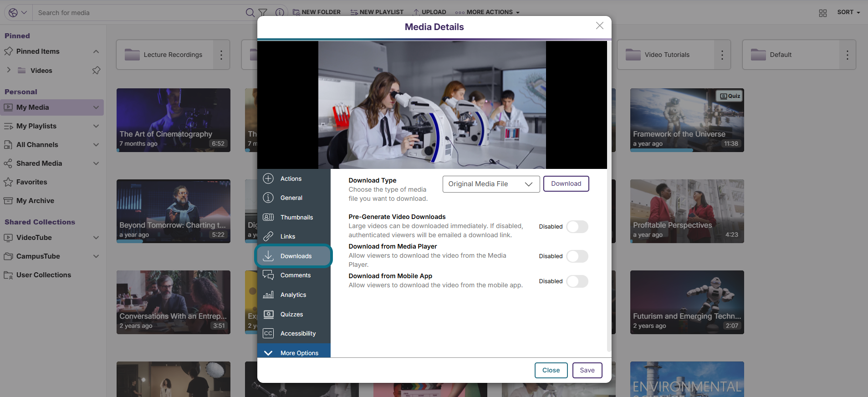Viewport: 868px width, 397px height.
Task: Open the Actions tab
Action: tap(294, 178)
